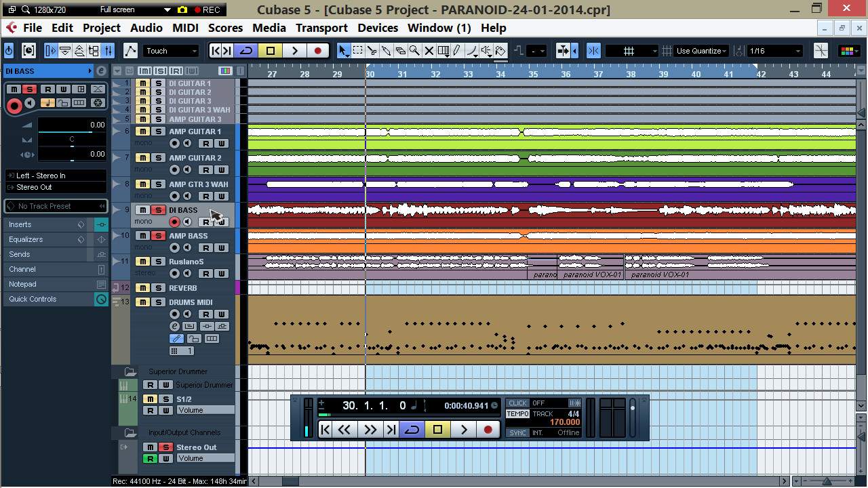The height and width of the screenshot is (488, 868).
Task: Select the Draw pencil tool
Action: click(x=457, y=51)
